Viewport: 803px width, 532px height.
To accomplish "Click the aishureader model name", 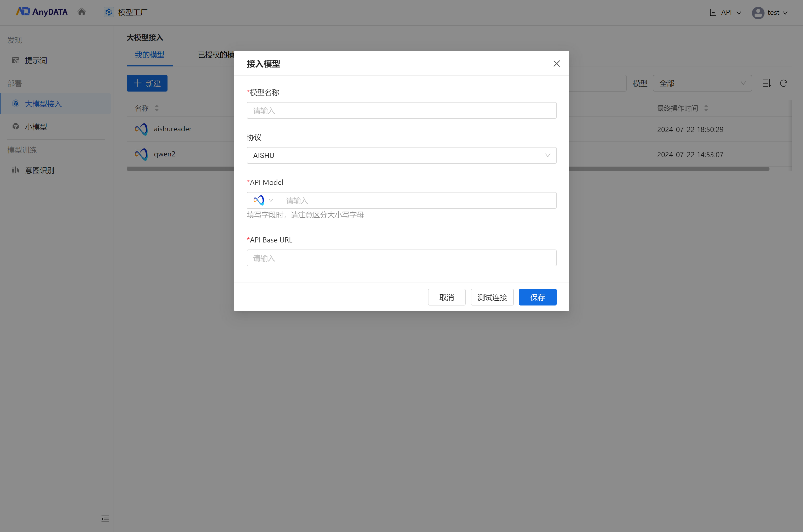I will click(x=172, y=129).
